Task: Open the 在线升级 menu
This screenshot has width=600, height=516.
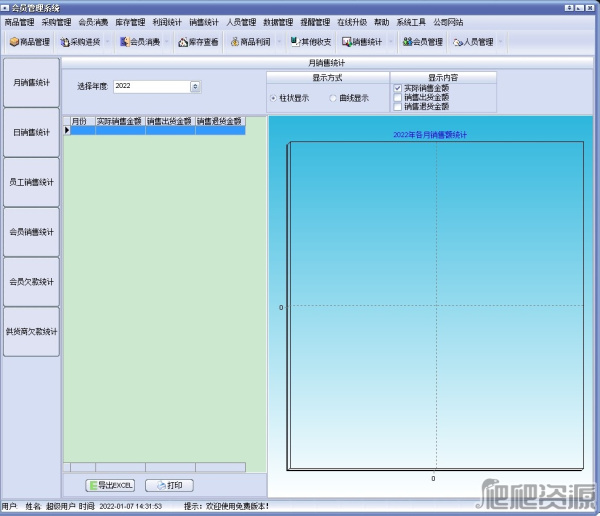Action: [x=352, y=22]
